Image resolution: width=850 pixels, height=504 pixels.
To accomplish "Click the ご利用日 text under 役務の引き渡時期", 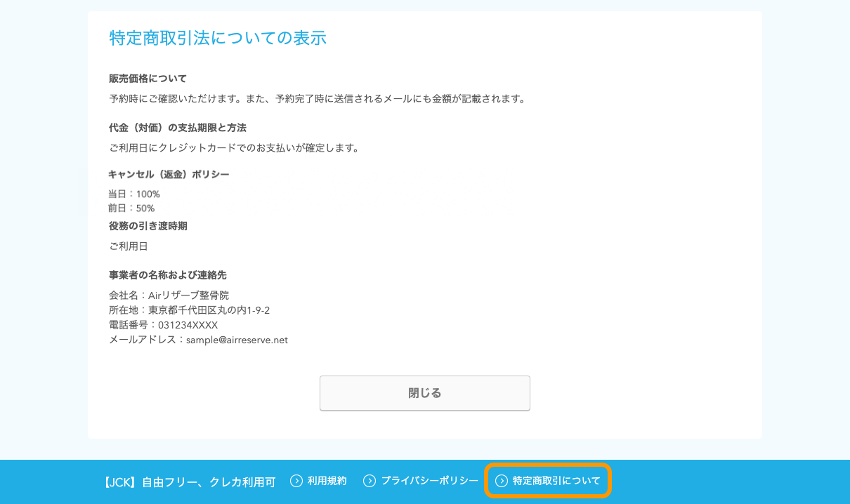I will click(x=129, y=246).
